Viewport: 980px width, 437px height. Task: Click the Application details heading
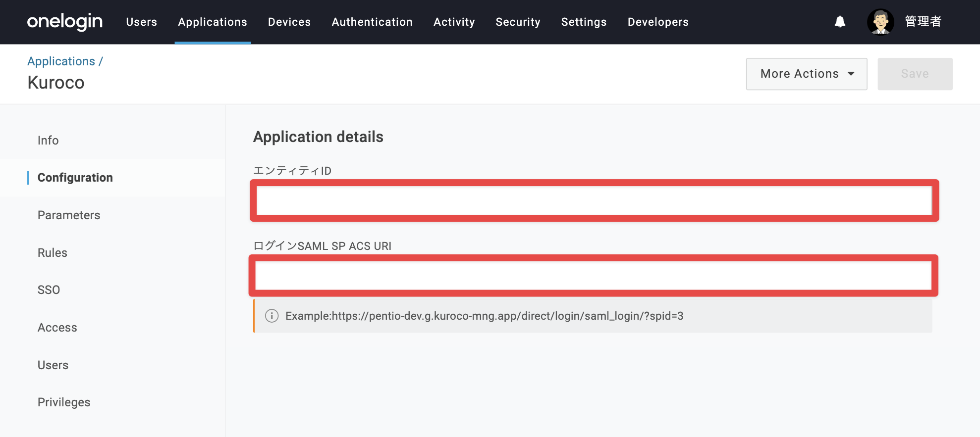318,137
